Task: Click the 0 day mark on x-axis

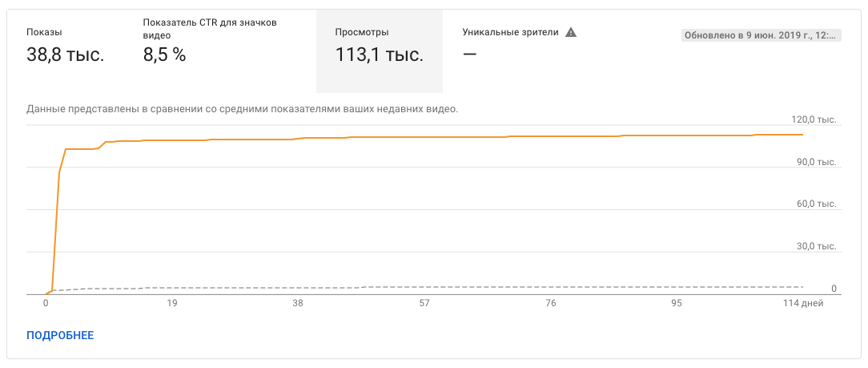Action: click(46, 304)
